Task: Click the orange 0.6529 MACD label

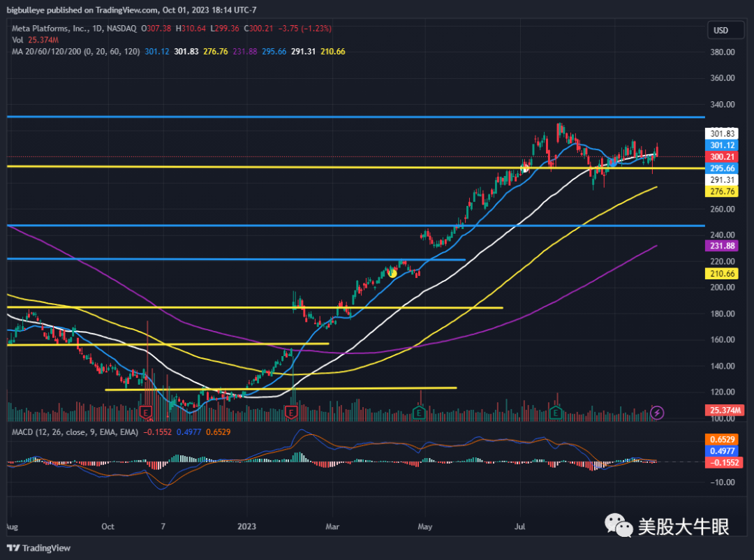Action: pos(722,439)
